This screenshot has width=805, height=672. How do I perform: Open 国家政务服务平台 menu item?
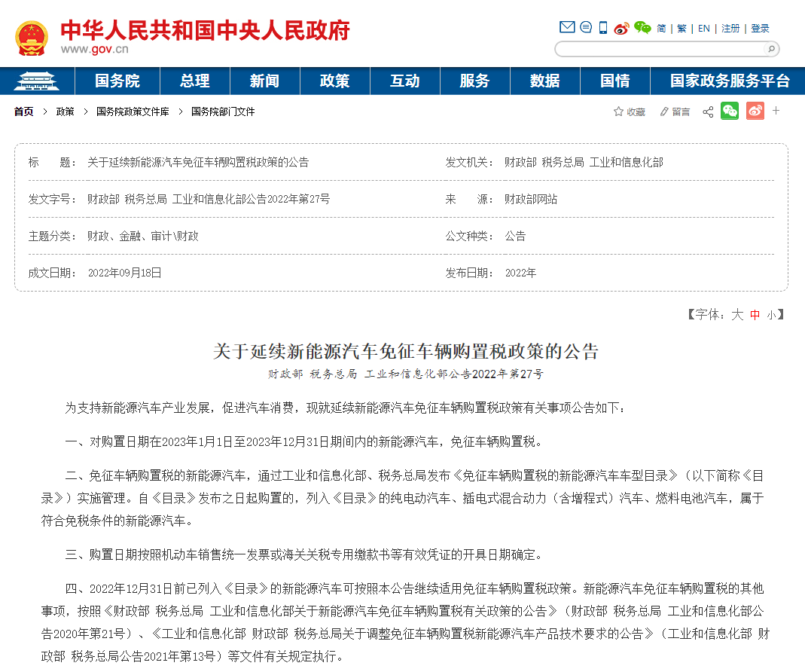point(730,81)
